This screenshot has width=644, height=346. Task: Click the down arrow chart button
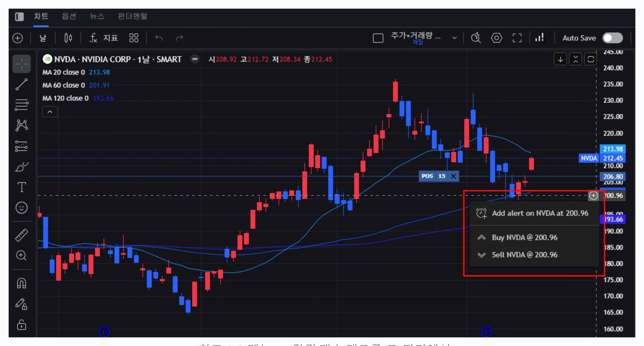tap(560, 59)
